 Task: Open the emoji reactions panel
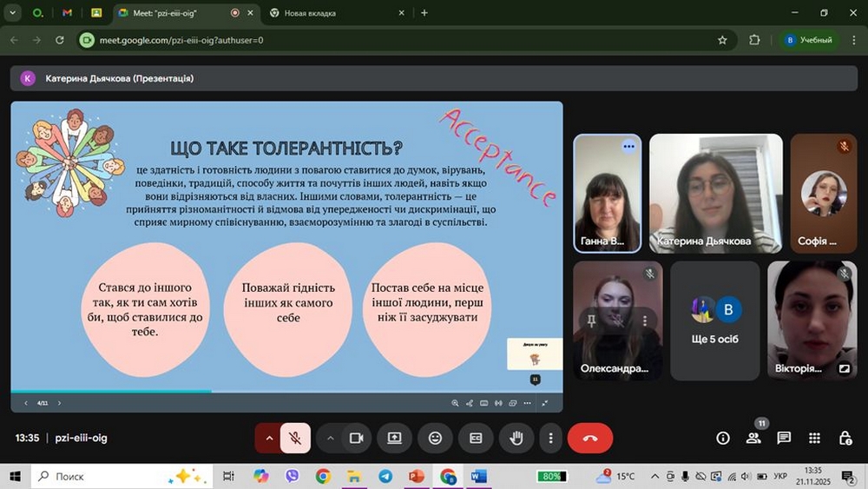(435, 439)
